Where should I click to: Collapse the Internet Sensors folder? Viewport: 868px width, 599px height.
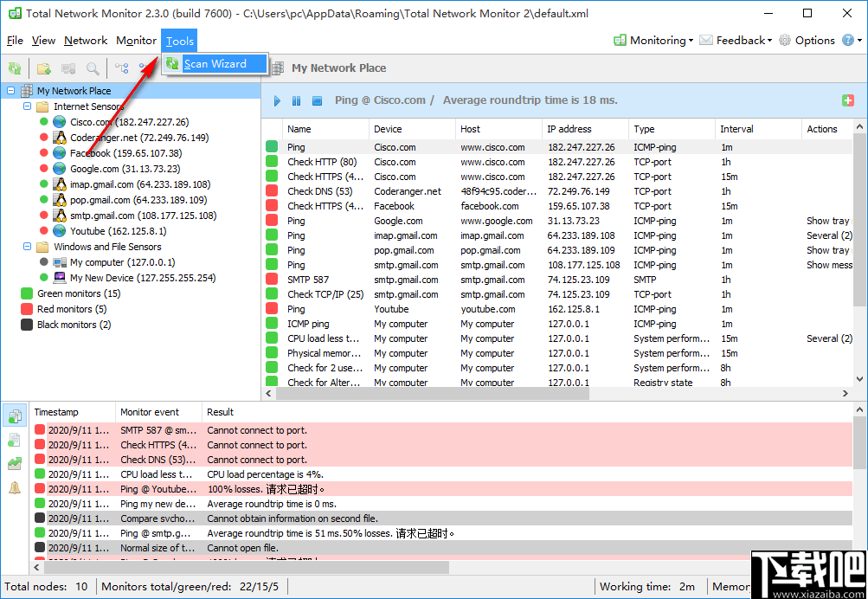pos(27,106)
